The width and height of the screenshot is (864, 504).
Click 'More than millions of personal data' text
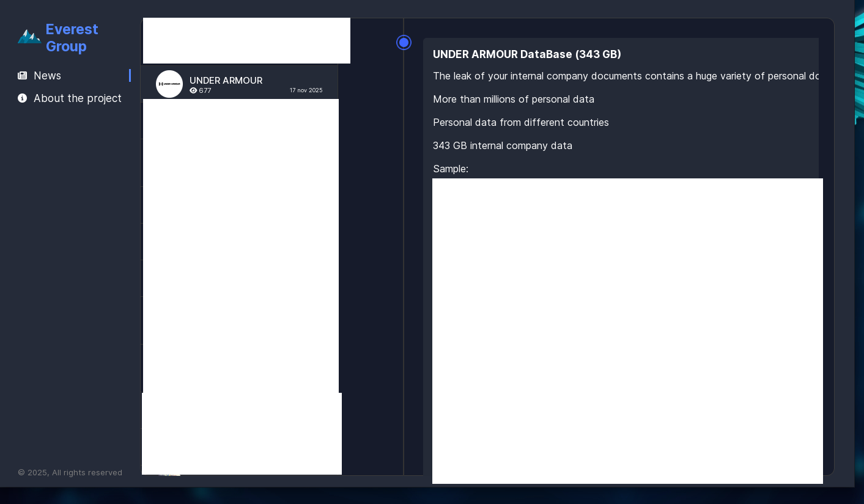[514, 99]
